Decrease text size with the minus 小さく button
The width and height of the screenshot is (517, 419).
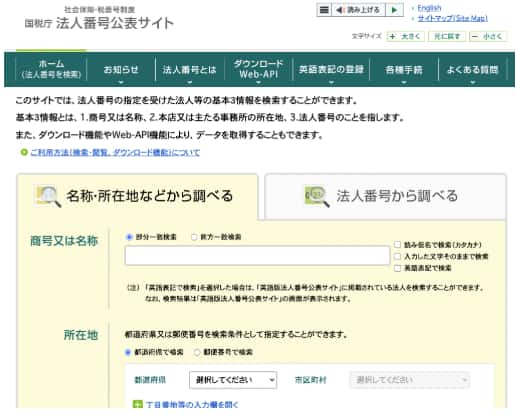488,36
